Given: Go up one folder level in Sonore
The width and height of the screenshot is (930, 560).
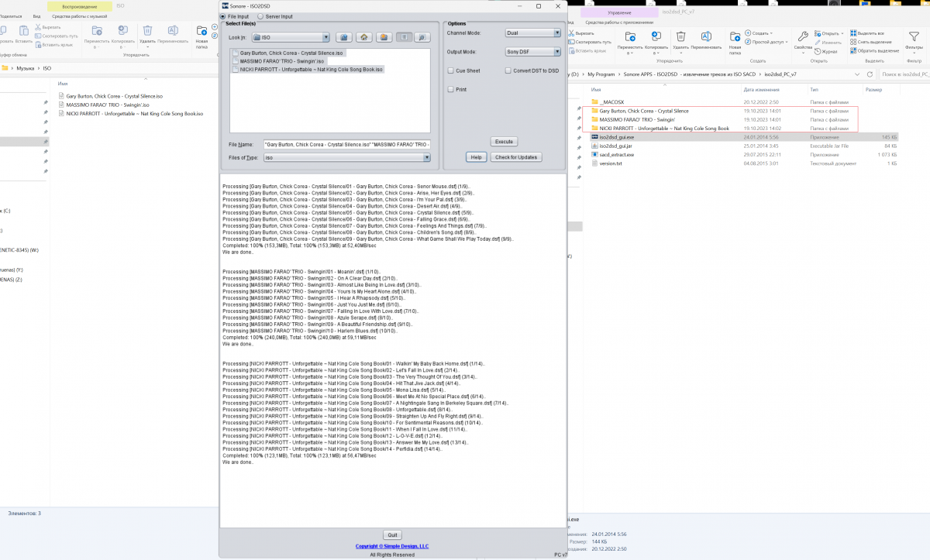Looking at the screenshot, I should [x=345, y=37].
